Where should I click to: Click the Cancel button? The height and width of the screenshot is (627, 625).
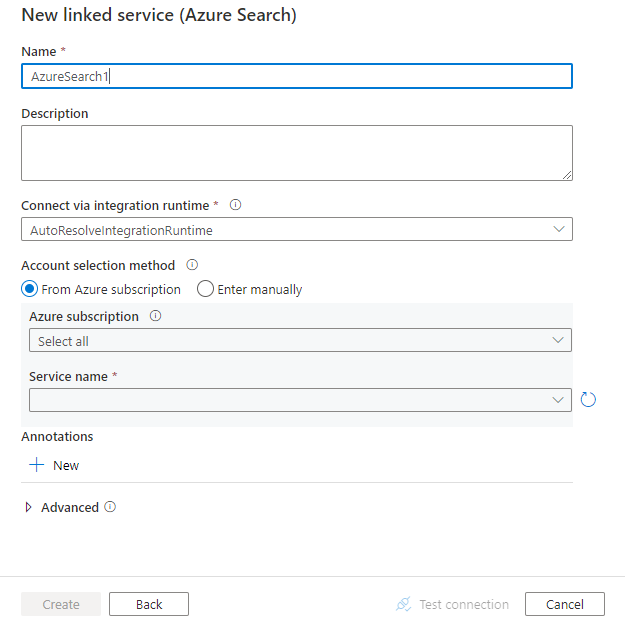click(565, 604)
